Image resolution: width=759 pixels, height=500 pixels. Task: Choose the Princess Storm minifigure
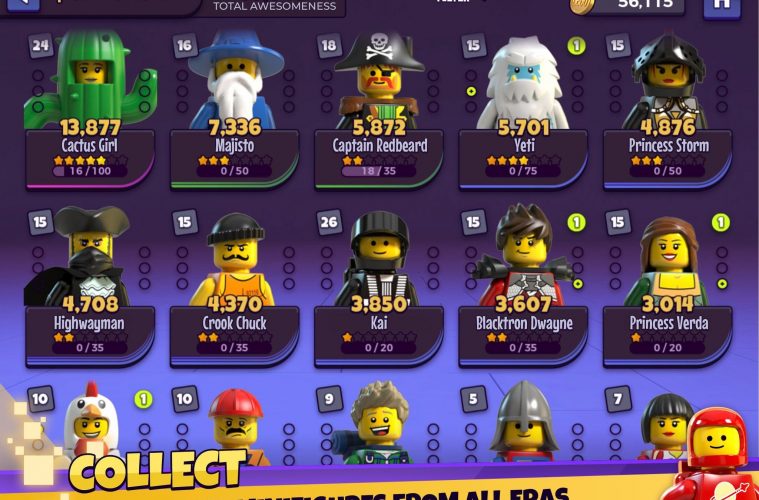click(x=668, y=81)
